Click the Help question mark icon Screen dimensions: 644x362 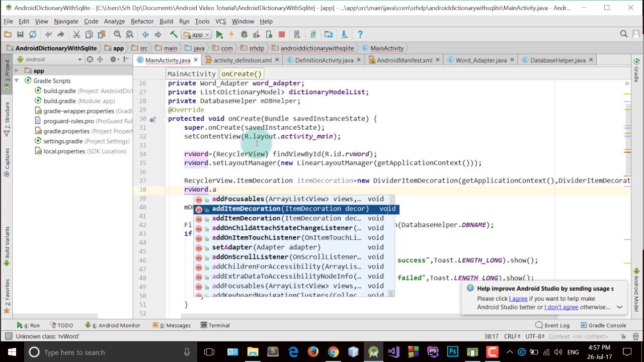(360, 34)
